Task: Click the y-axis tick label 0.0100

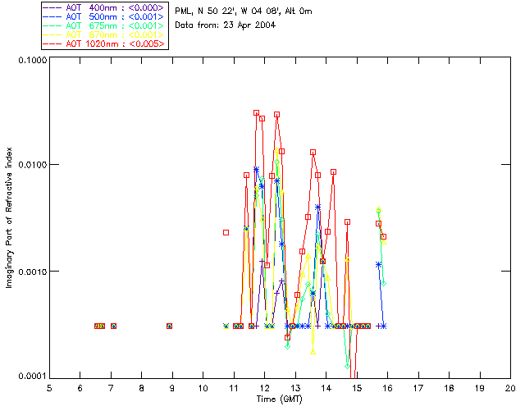Action: click(x=33, y=165)
